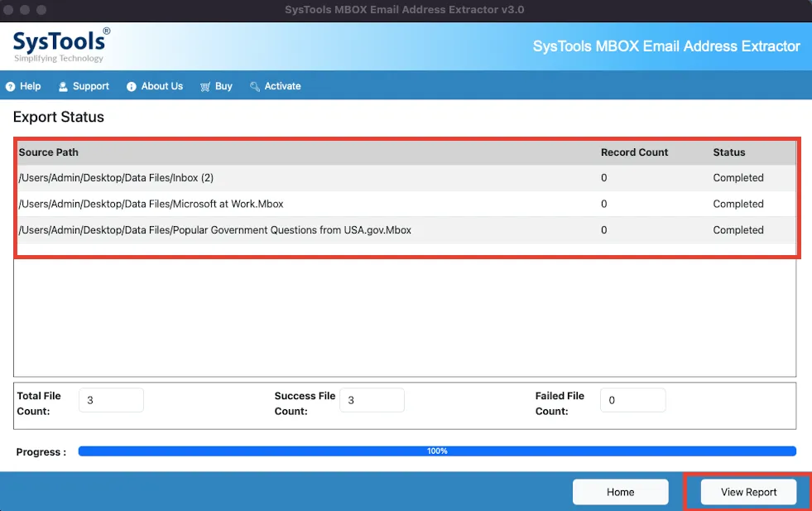Open the Buy menu item
This screenshot has width=812, height=511.
coord(217,86)
